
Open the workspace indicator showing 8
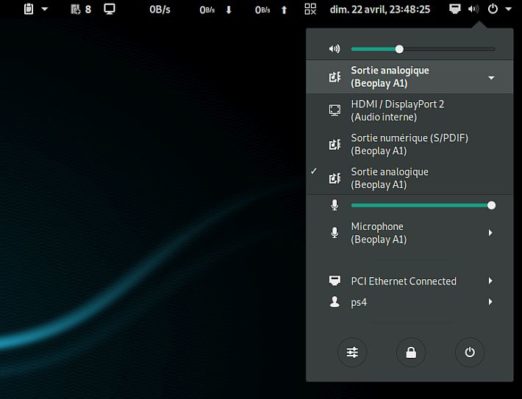click(x=81, y=9)
